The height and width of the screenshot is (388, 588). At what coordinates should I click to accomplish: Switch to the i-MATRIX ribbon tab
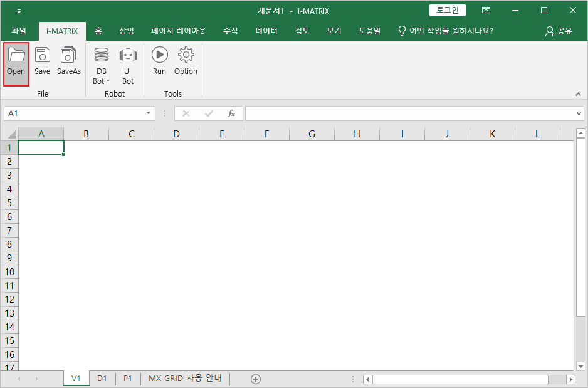tap(62, 31)
